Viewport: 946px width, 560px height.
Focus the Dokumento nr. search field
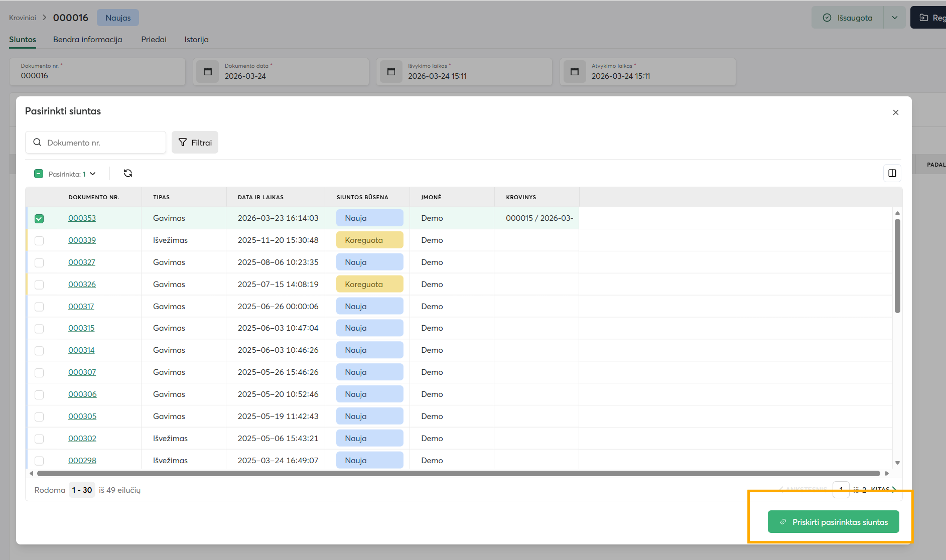click(x=103, y=143)
